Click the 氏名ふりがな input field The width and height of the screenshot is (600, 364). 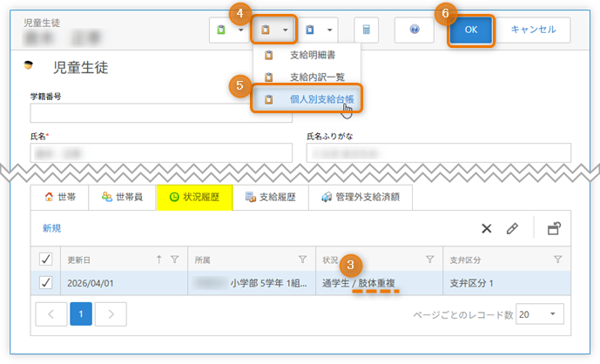439,153
